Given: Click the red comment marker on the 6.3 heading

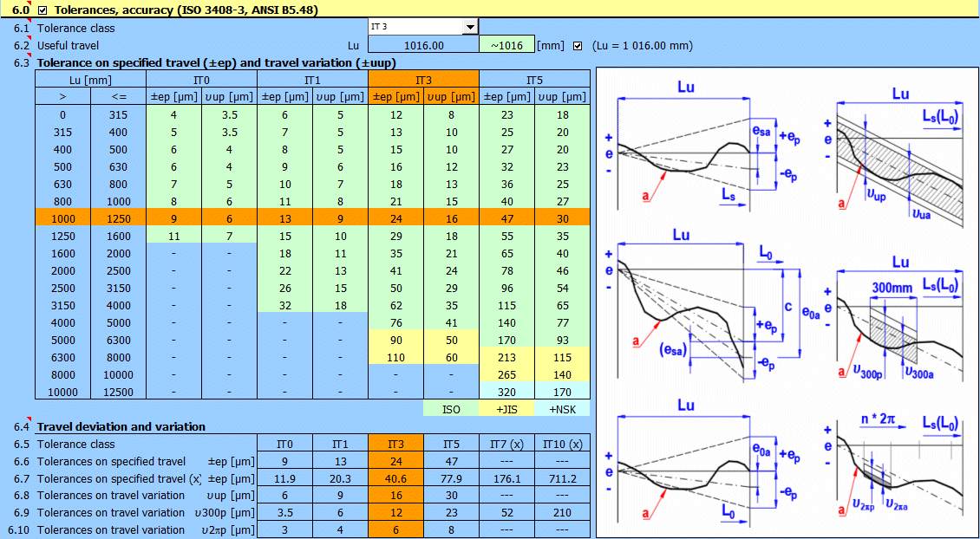Looking at the screenshot, I should (31, 55).
